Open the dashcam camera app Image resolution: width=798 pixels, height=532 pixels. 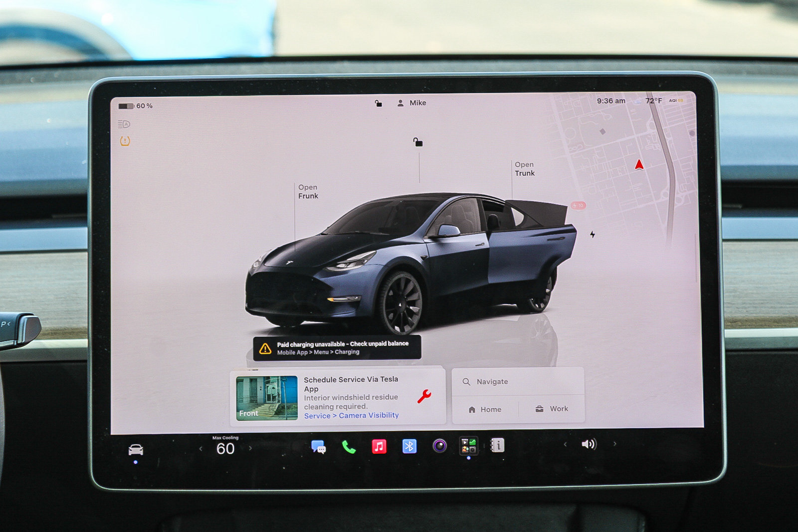pyautogui.click(x=439, y=445)
